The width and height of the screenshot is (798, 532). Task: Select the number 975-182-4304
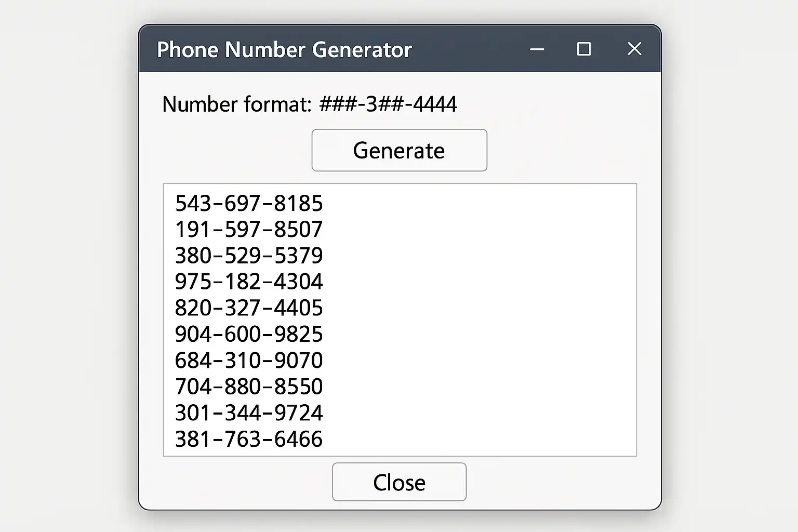[x=249, y=282]
